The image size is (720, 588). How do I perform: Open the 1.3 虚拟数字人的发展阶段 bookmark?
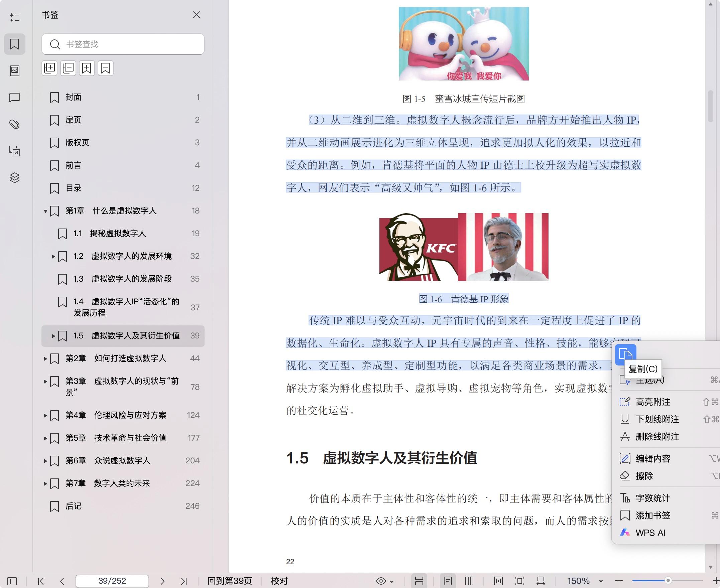(x=123, y=279)
